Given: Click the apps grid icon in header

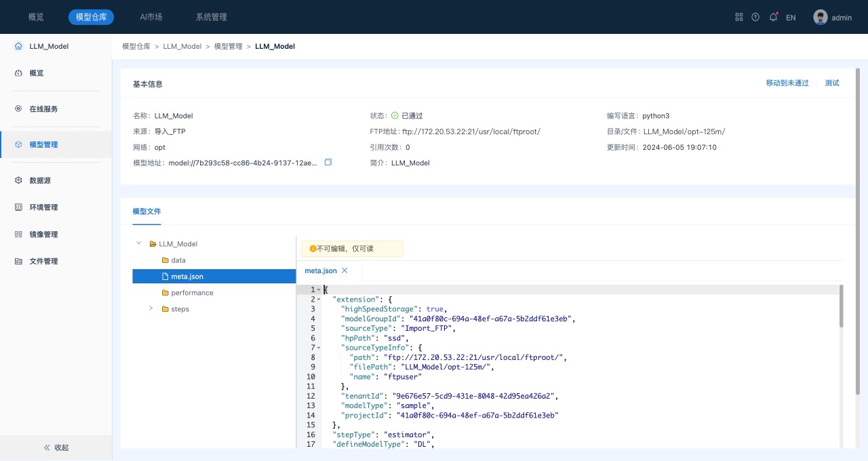Looking at the screenshot, I should pos(739,17).
